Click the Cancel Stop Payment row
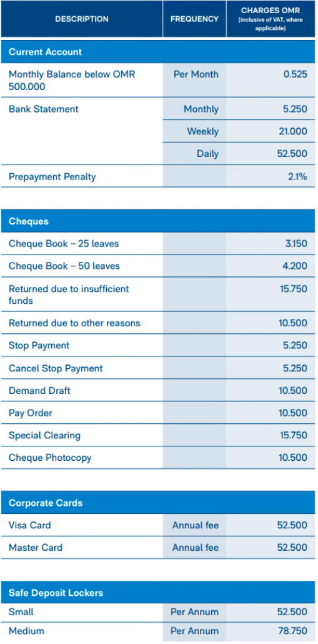The image size is (318, 644). pos(158,368)
